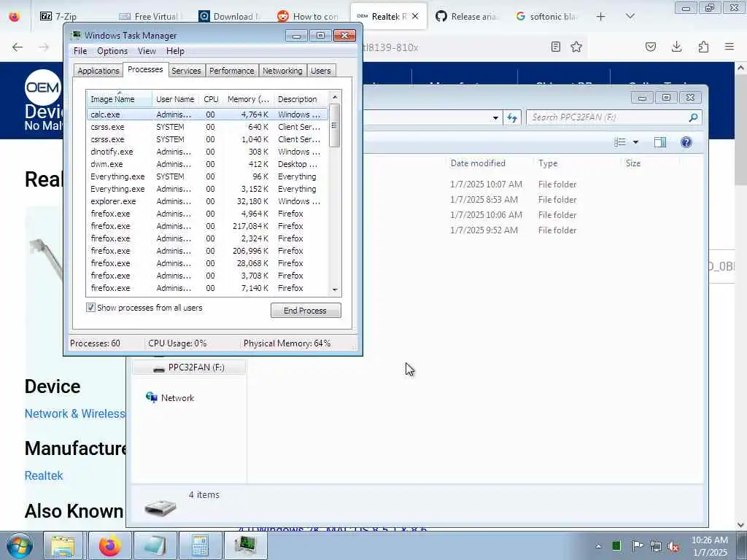Open the network tray icon

pos(656,546)
